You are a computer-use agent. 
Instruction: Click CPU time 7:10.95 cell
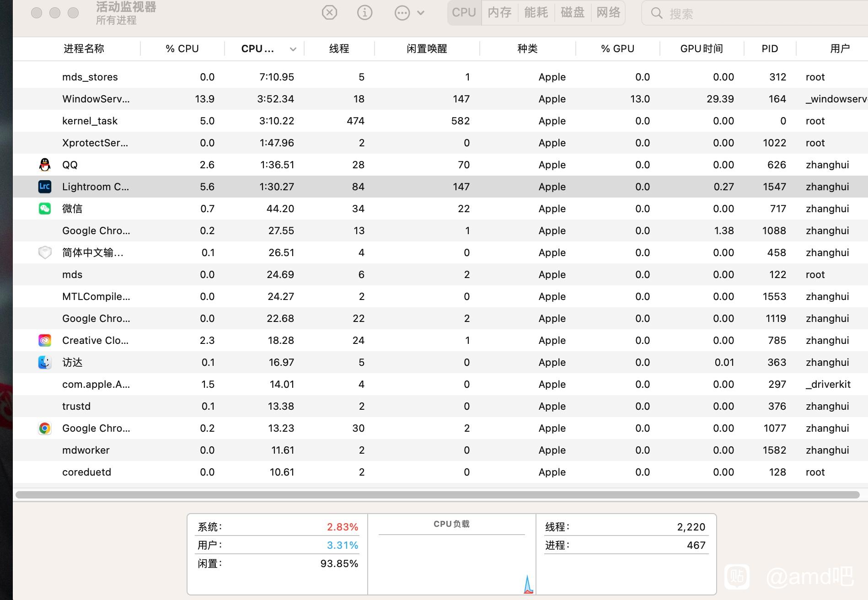pos(277,77)
